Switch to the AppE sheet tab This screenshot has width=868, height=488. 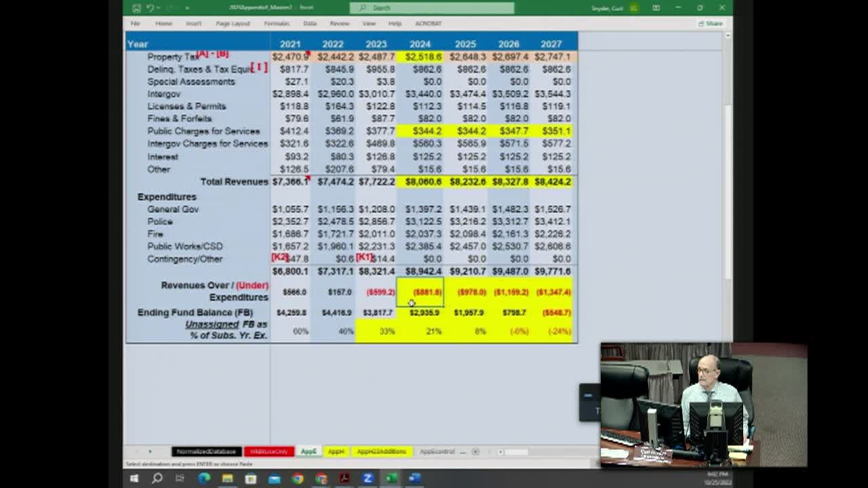coord(309,451)
